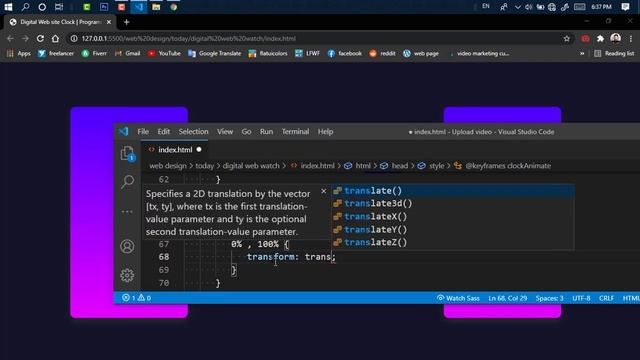
Task: Open Google Translate bookmark
Action: tap(215, 53)
